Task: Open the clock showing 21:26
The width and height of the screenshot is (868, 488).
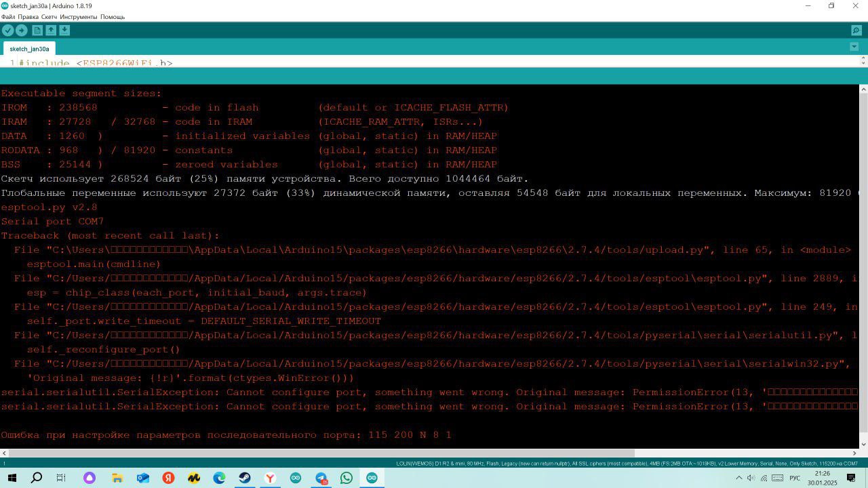Action: 823,478
